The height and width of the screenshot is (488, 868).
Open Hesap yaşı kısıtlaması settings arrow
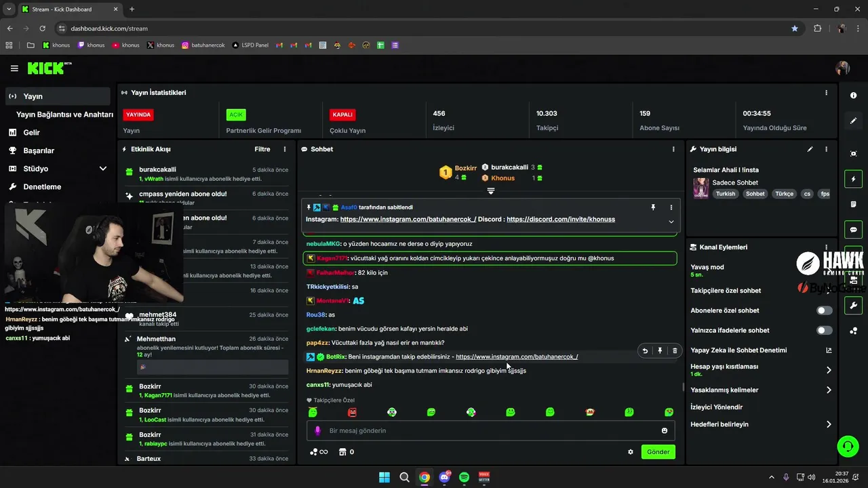[x=829, y=370]
